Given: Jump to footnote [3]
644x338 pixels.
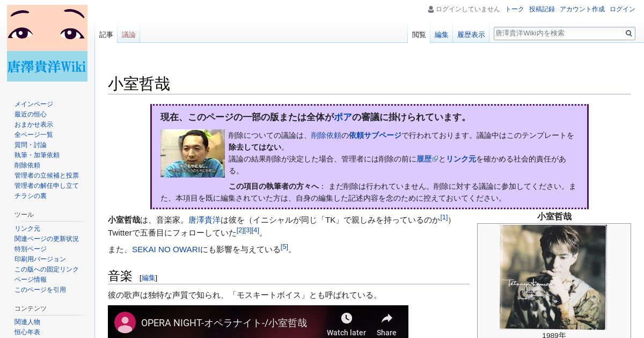Looking at the screenshot, I should click(248, 230).
